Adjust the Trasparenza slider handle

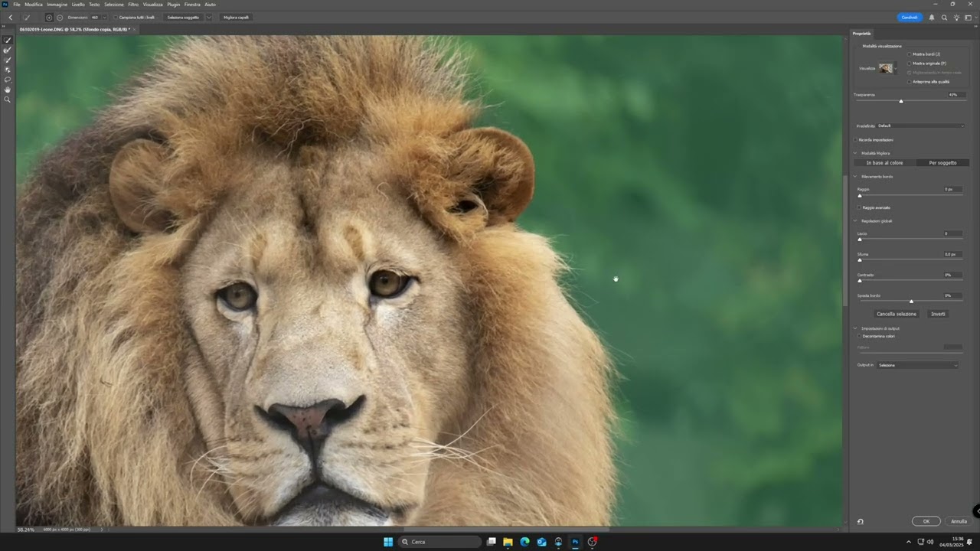pos(901,101)
